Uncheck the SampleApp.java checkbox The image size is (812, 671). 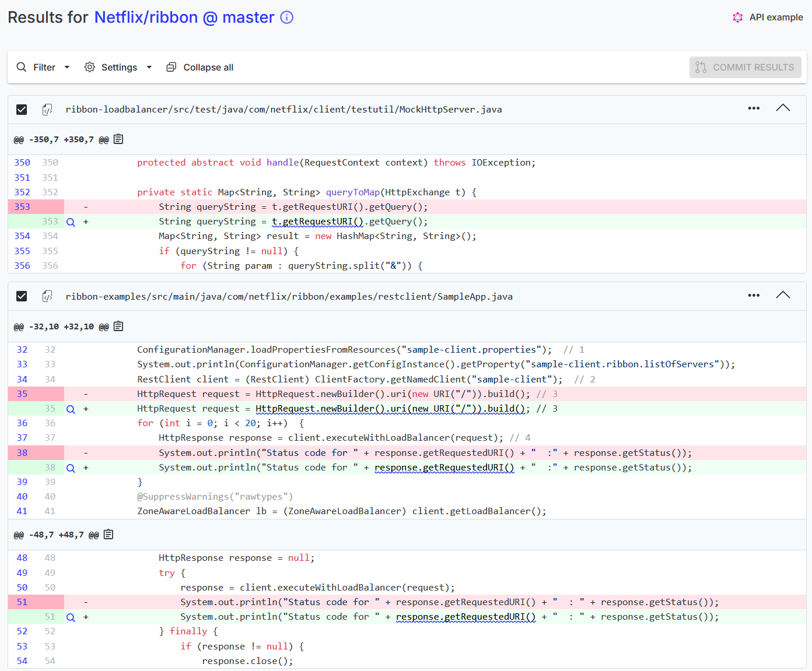click(22, 296)
